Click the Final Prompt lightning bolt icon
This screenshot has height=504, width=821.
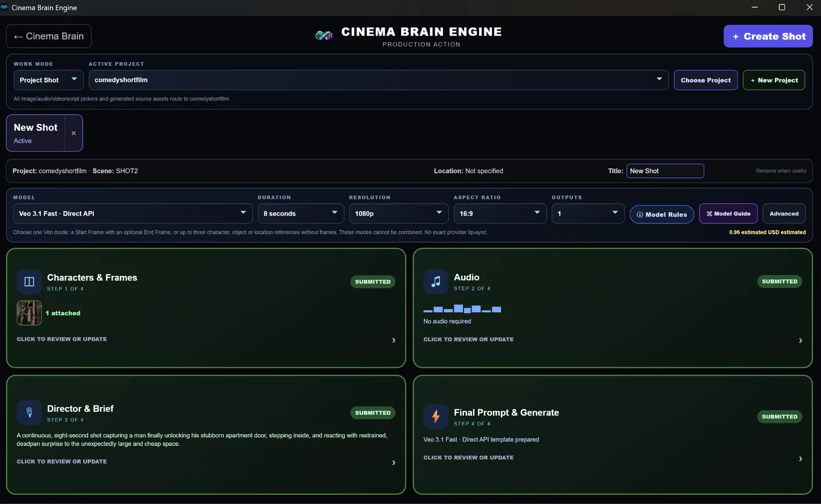pos(436,416)
